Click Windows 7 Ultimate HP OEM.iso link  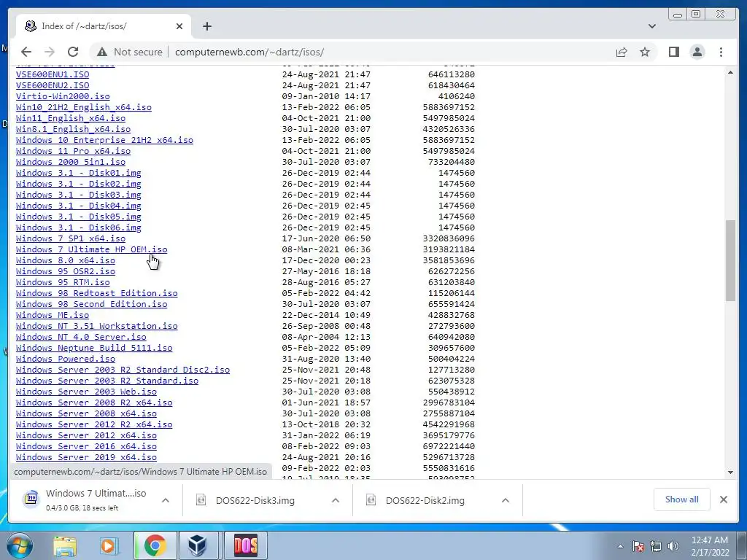coord(91,249)
